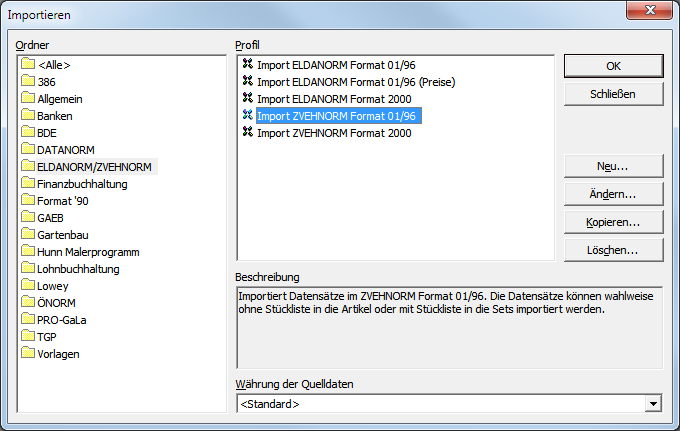
Task: Edit the profile using Ändern...
Action: (613, 194)
